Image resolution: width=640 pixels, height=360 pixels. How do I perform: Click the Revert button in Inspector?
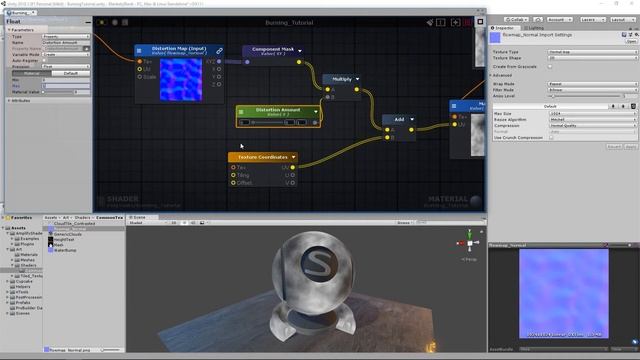614,147
